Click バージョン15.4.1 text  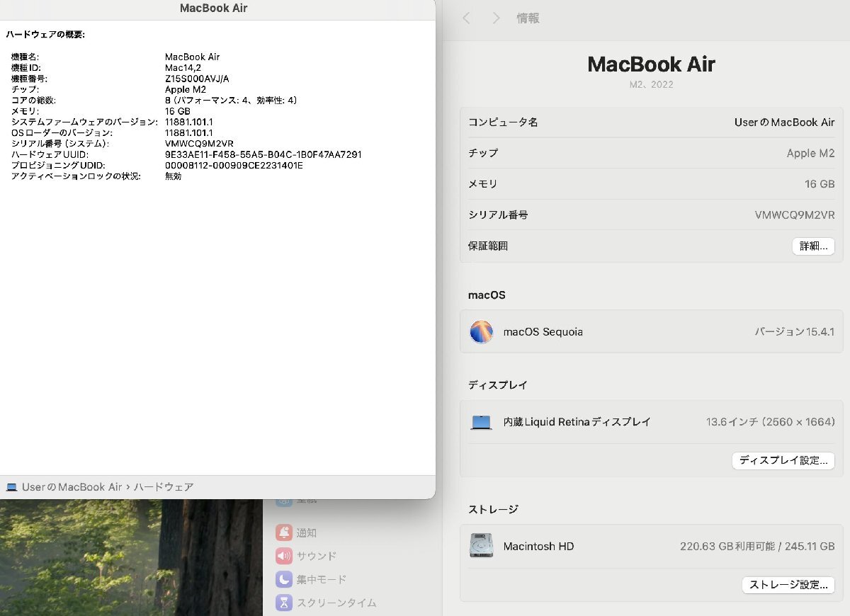794,331
